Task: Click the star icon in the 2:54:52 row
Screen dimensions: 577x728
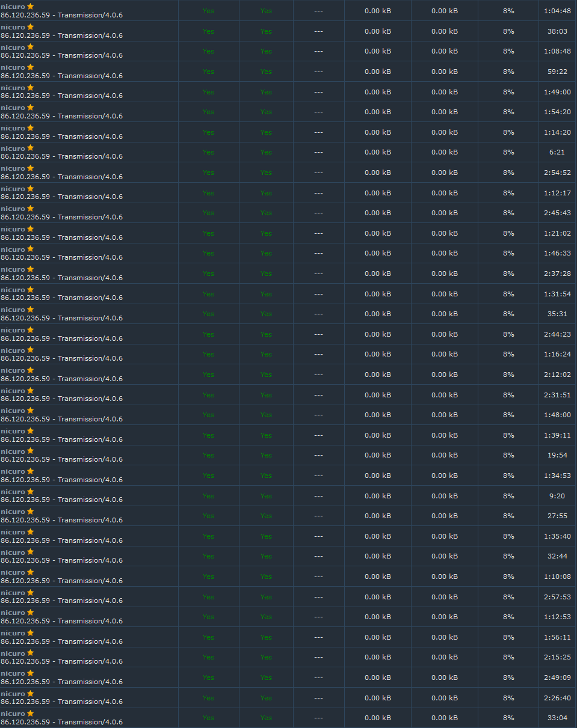Action: click(x=30, y=168)
